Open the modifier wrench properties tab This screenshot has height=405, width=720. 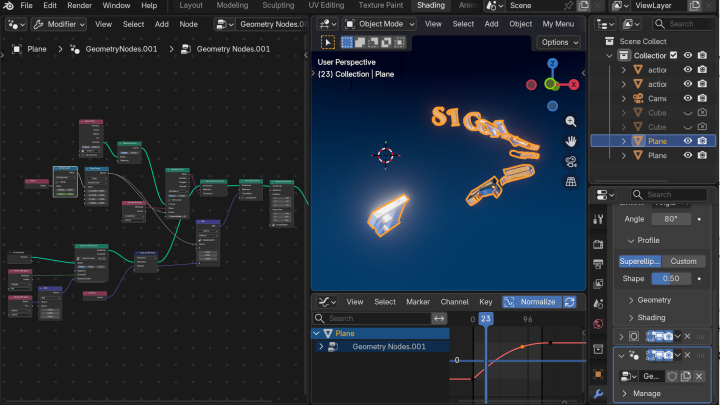[598, 394]
